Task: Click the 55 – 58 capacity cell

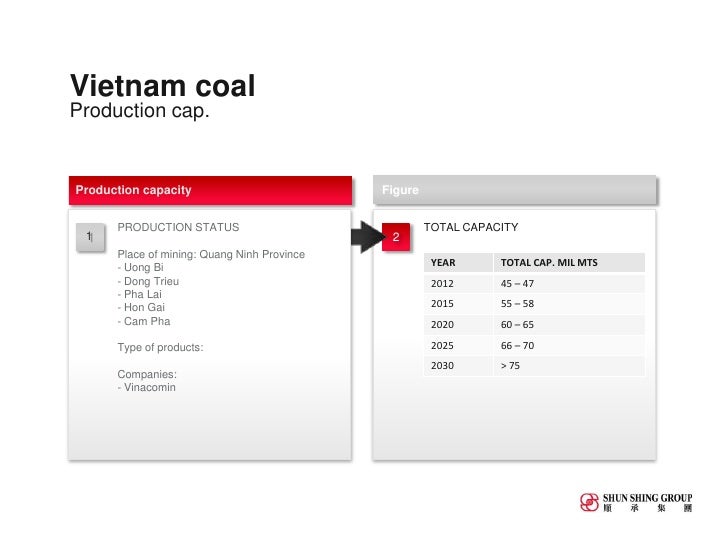Action: point(569,304)
